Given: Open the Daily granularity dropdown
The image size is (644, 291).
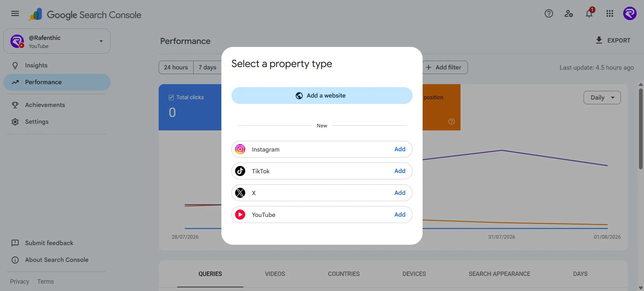Looking at the screenshot, I should click(x=602, y=98).
